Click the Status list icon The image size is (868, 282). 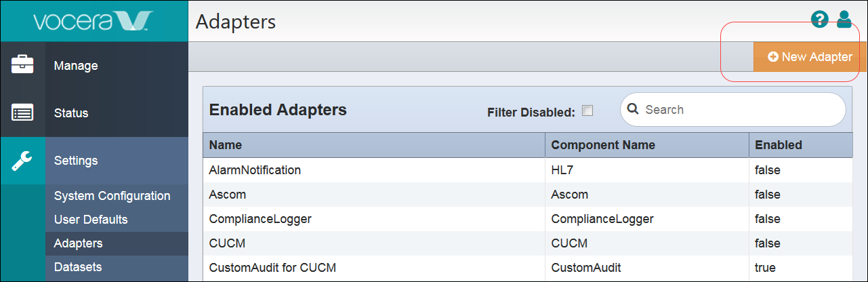(22, 113)
